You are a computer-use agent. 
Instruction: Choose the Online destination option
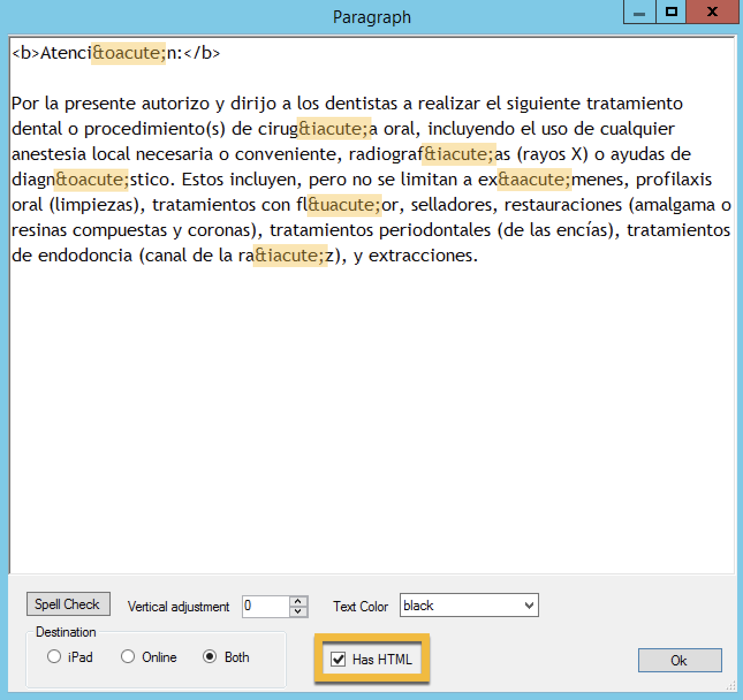(x=128, y=657)
